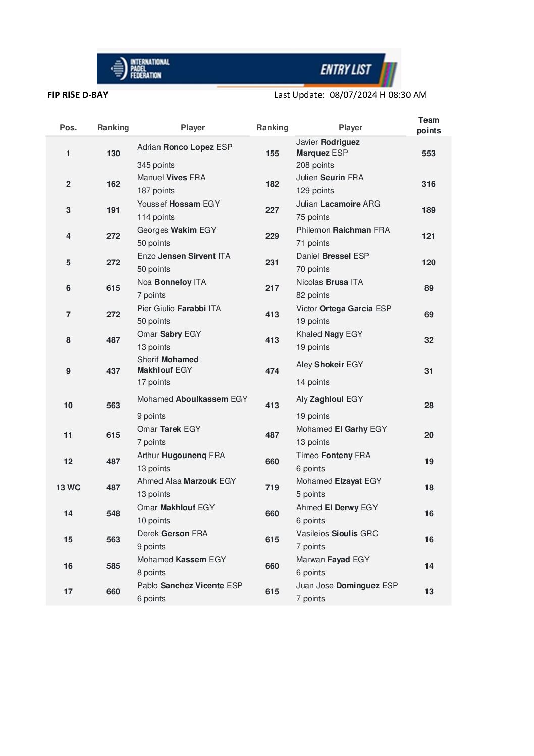Select Manuel Vives FRA entry
The height and width of the screenshot is (756, 534).
click(171, 178)
